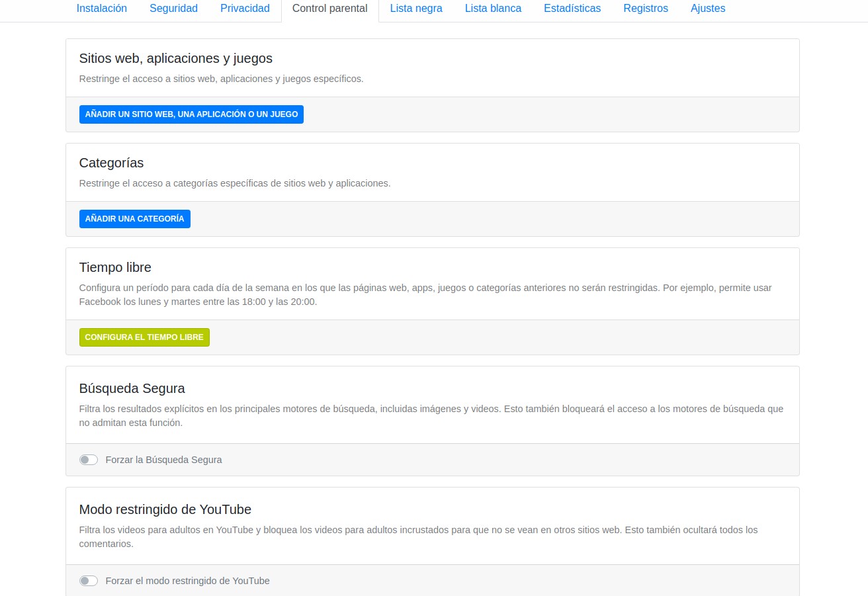Click the 'Forzar el modo restringido de YouTube' label

tap(187, 581)
